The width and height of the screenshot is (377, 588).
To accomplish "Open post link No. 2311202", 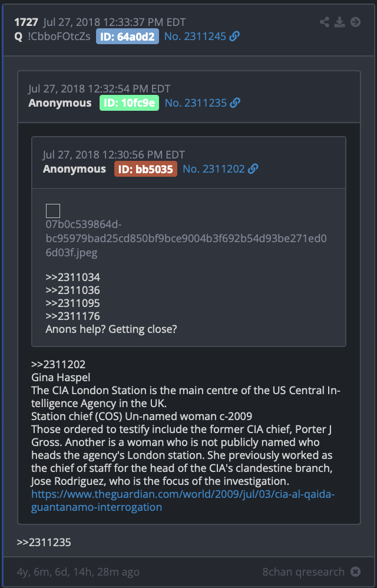I will (x=214, y=169).
